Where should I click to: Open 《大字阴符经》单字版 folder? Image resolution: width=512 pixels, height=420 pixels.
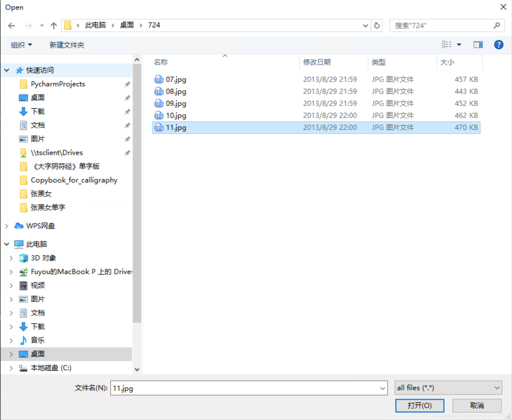click(x=65, y=166)
